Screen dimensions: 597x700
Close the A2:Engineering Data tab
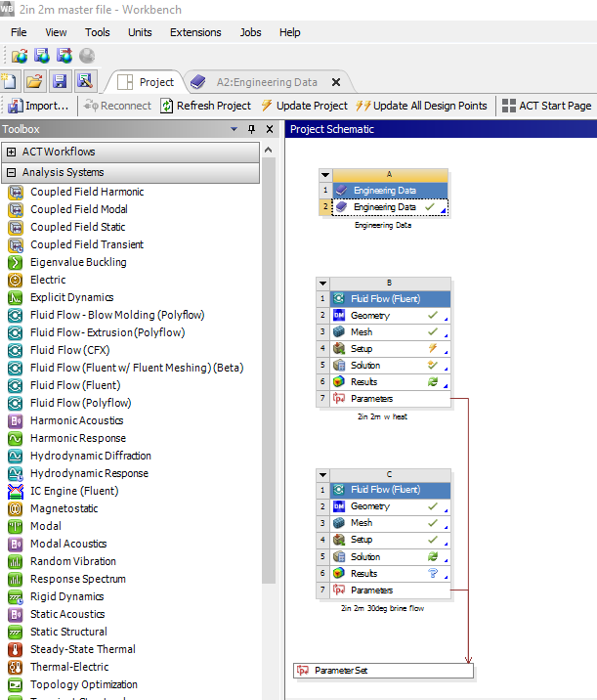click(336, 82)
